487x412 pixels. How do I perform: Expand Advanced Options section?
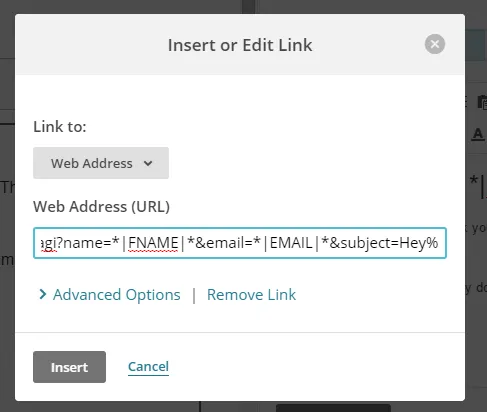coord(117,295)
